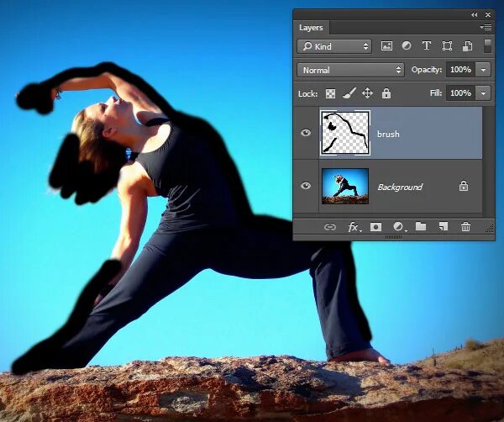Close the Layers panel
Screen dimensions: 504x422
pyautogui.click(x=488, y=15)
